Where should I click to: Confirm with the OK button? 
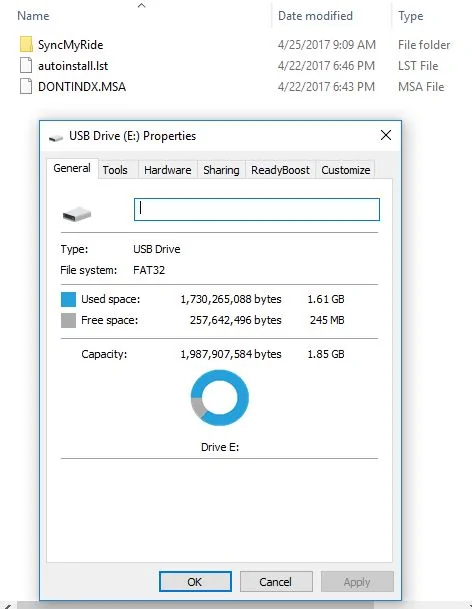[195, 581]
